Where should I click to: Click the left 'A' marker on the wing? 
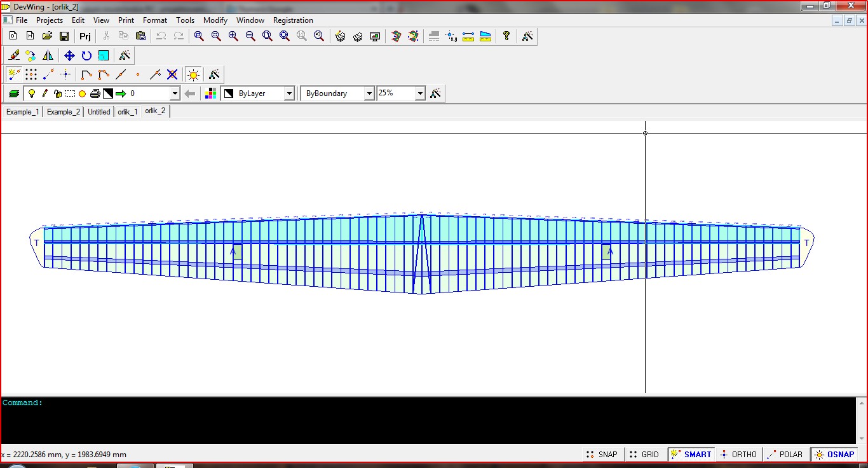point(233,252)
